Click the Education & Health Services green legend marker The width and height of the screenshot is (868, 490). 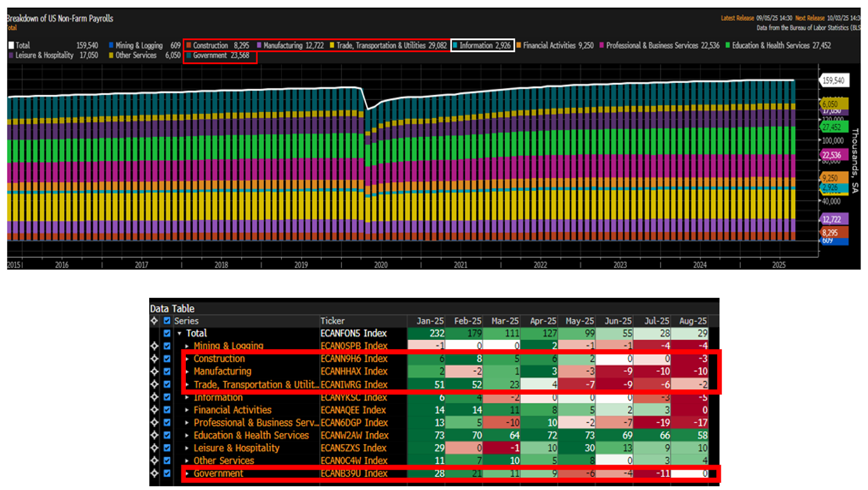click(728, 46)
